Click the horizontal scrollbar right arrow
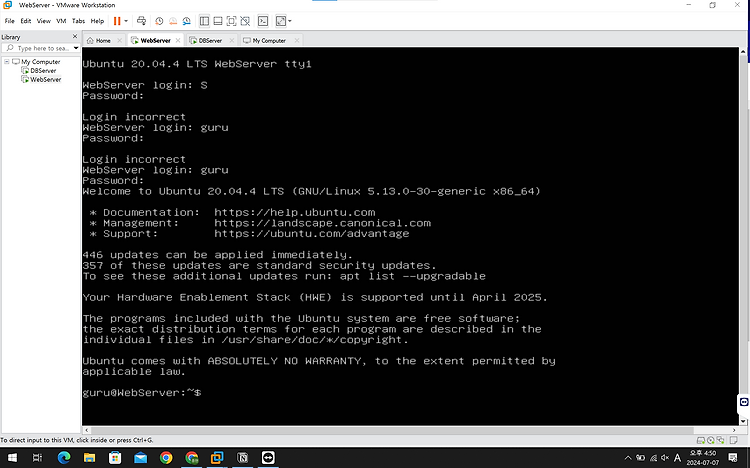 [x=734, y=430]
